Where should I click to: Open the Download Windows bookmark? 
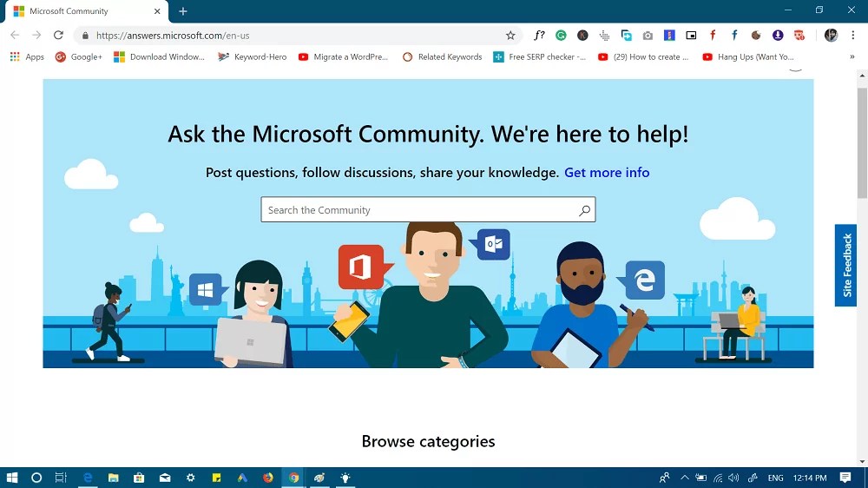159,56
